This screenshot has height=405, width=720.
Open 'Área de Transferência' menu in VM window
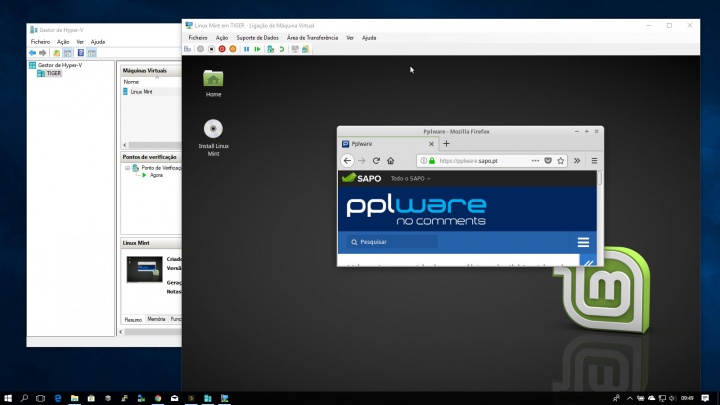[310, 37]
